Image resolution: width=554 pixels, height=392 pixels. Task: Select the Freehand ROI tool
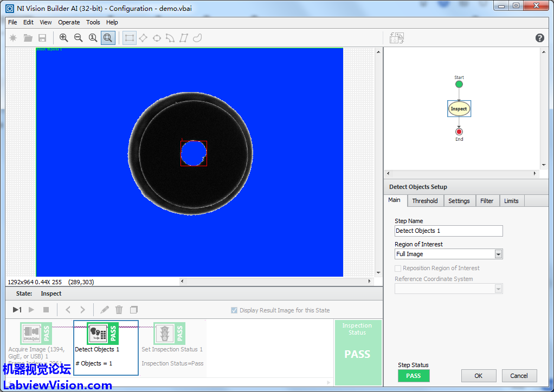(197, 38)
